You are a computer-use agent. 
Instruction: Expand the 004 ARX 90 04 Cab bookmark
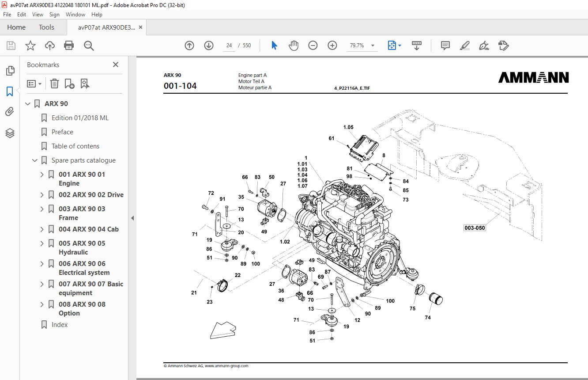tap(42, 229)
